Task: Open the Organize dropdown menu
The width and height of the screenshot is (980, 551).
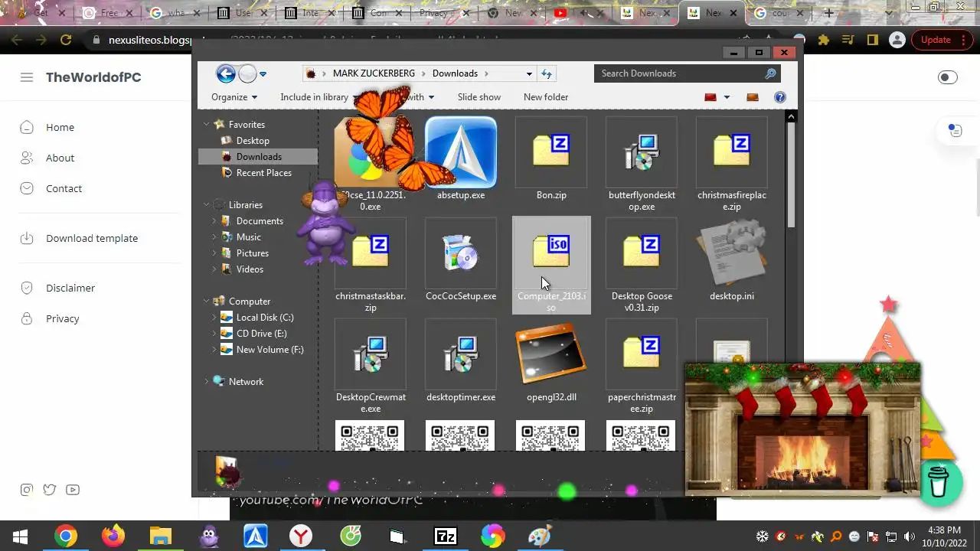Action: click(x=234, y=97)
